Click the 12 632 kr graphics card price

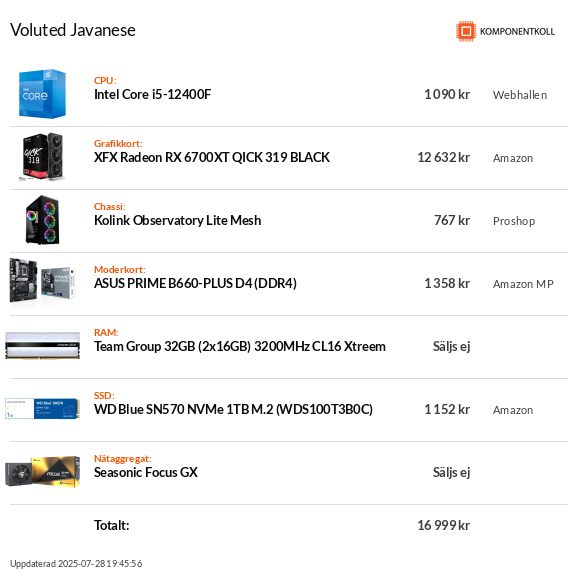(x=443, y=157)
